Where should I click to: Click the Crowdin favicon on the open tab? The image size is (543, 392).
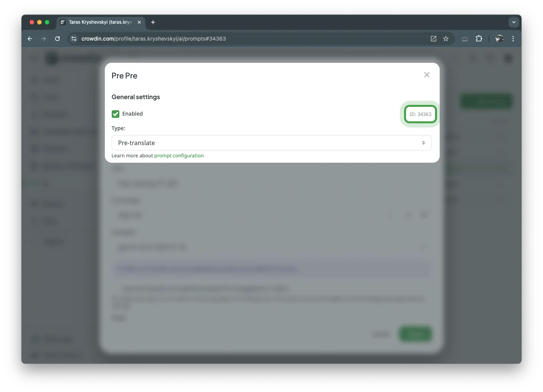[62, 22]
